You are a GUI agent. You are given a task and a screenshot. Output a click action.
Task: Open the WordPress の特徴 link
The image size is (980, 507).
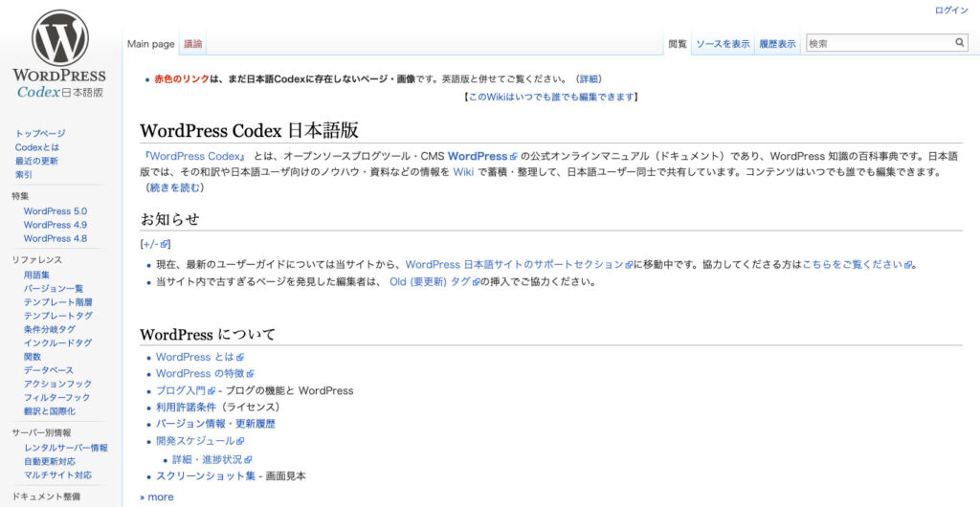[x=205, y=373]
